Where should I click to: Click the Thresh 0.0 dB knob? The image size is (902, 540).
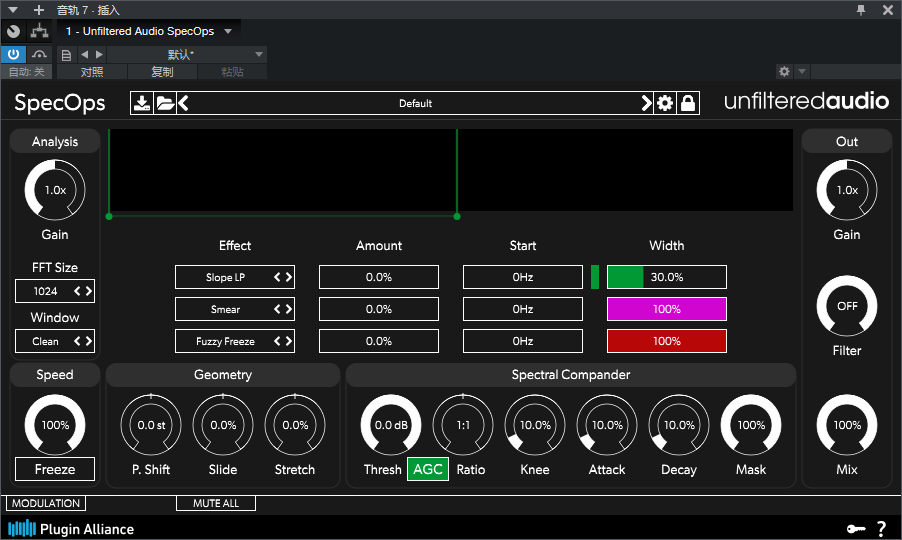click(x=391, y=425)
